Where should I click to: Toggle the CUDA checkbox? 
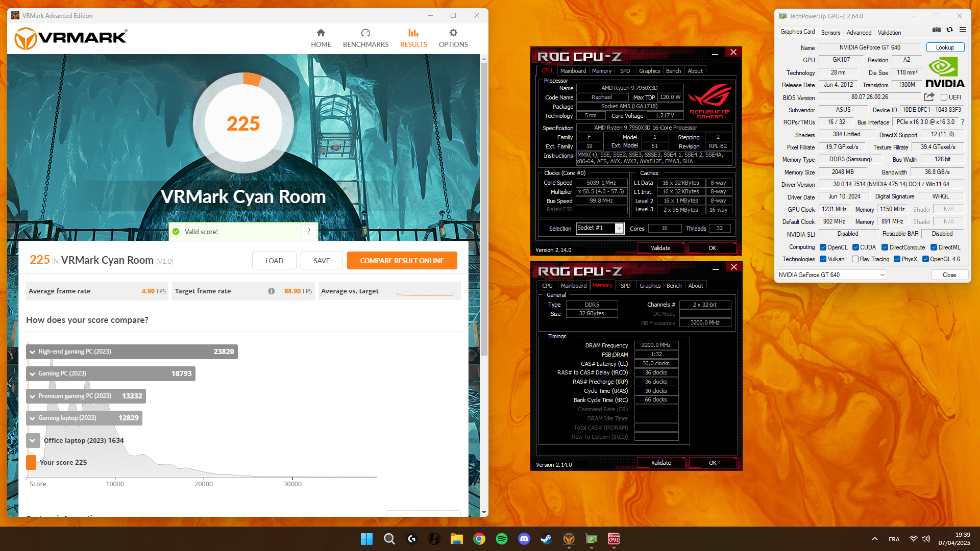855,247
